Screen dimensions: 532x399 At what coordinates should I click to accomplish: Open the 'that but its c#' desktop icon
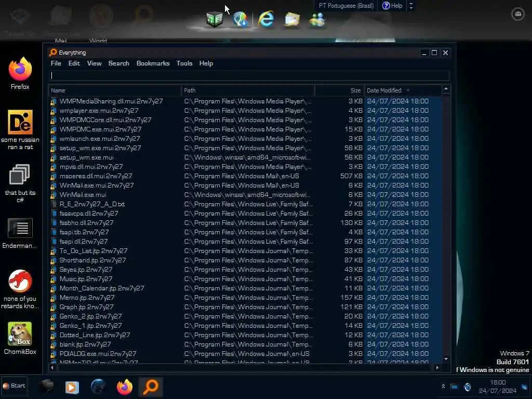pos(20,183)
